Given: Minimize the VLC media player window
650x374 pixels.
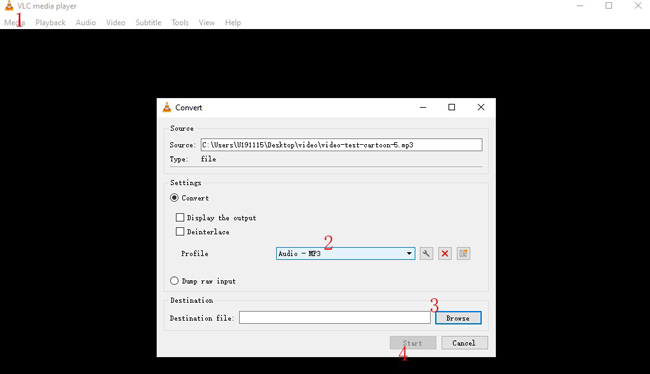Looking at the screenshot, I should click(x=580, y=6).
